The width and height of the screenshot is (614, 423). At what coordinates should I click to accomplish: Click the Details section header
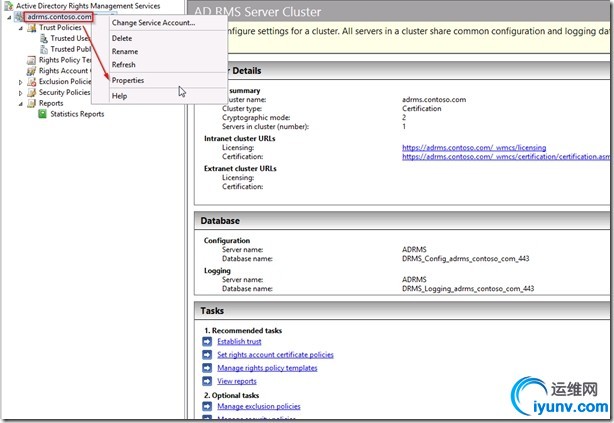418,71
